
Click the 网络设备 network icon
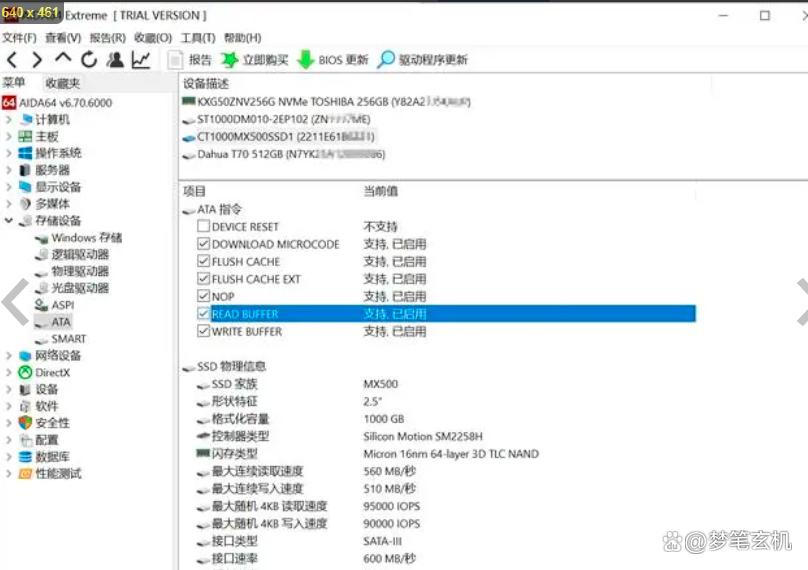pos(25,356)
